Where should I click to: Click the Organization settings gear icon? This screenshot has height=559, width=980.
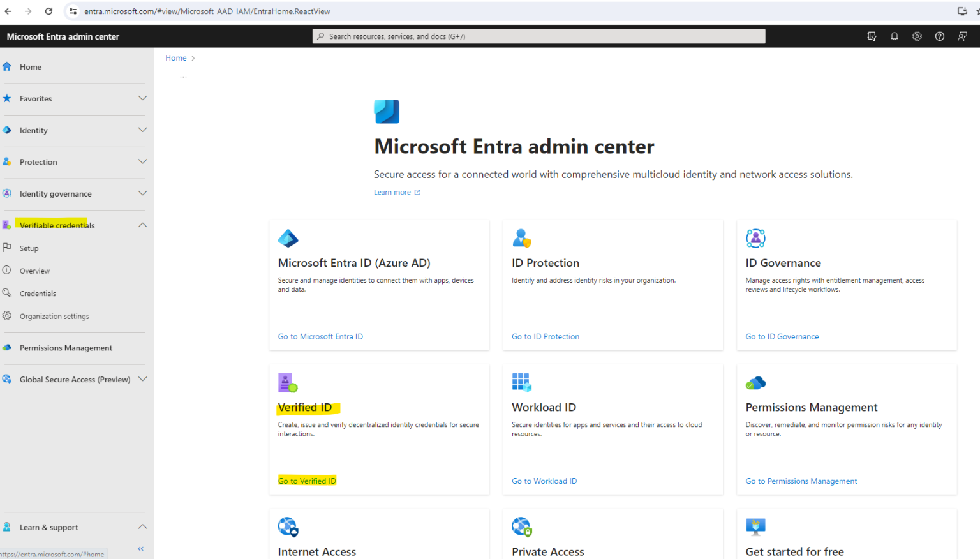[x=7, y=316]
